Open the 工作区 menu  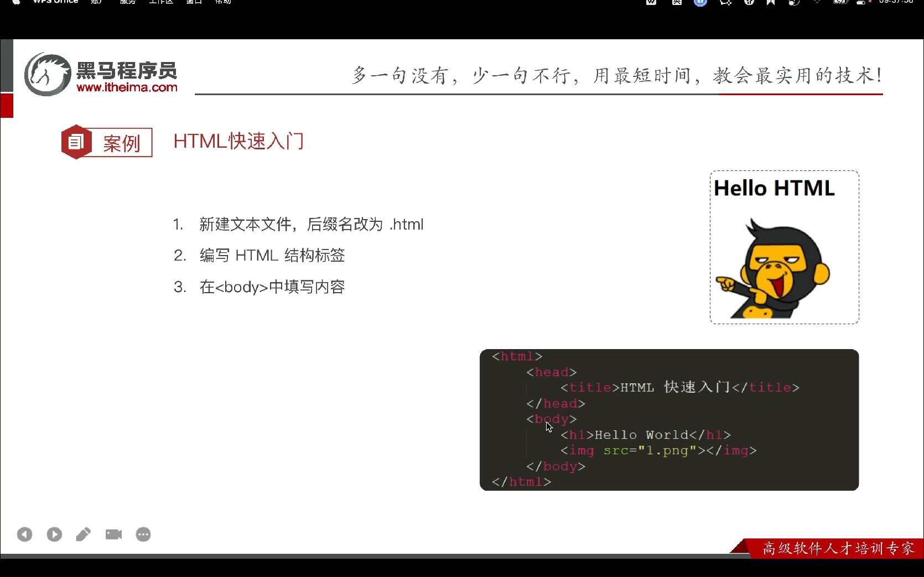point(160,2)
